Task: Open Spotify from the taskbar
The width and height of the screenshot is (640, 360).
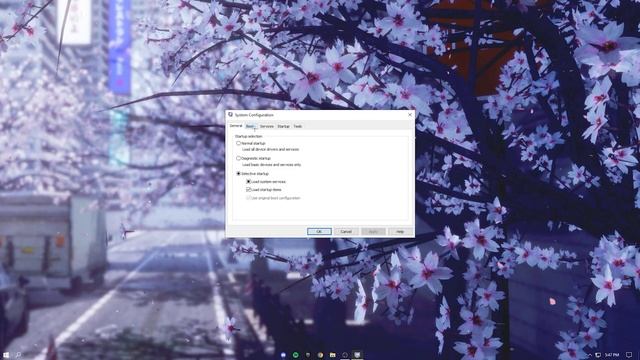Action: [x=296, y=355]
